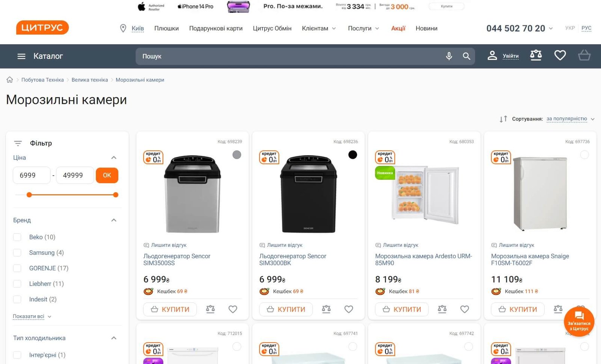Image resolution: width=601 pixels, height=364 pixels.
Task: Buy Льодогенератор Sencor SIM3000BK
Action: (x=286, y=309)
